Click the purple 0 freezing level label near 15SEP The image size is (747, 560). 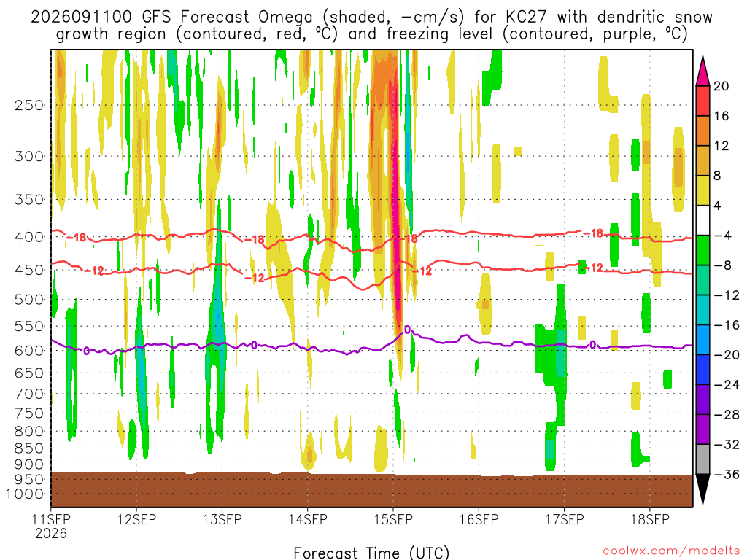[x=407, y=330]
